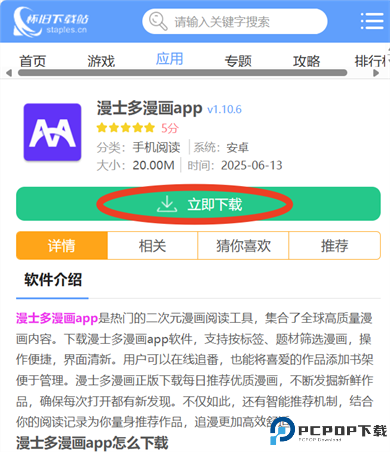Switch to the 推荐 tab
Viewport: 390px width, 452px height.
[335, 246]
